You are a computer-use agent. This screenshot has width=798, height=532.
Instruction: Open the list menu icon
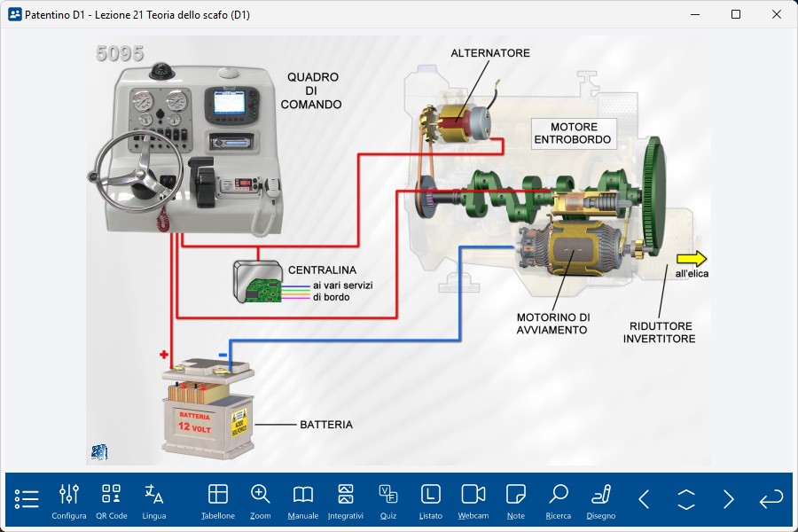27,499
